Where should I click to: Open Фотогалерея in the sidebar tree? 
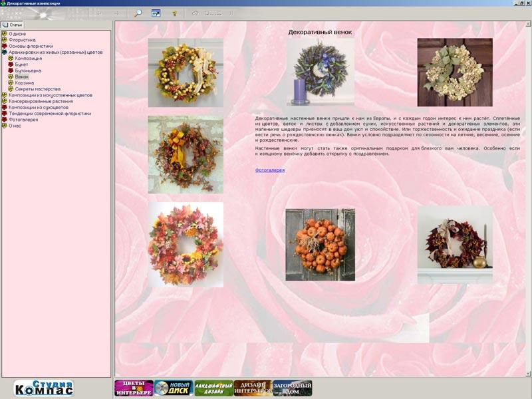[23, 120]
